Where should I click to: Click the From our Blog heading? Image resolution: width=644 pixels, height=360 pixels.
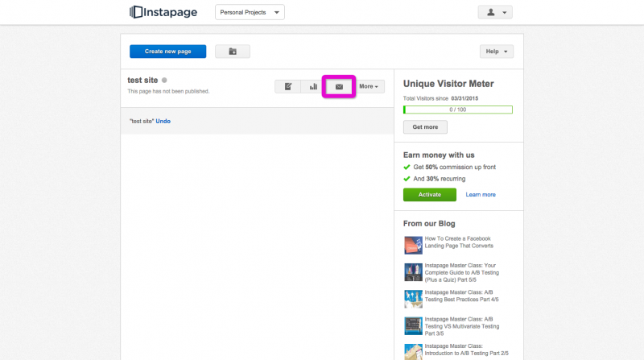tap(429, 224)
